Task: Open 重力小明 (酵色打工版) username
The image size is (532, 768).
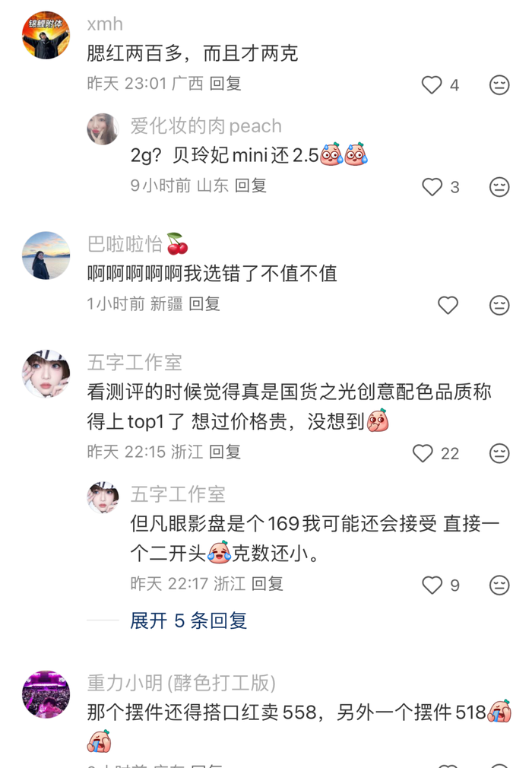Action: (182, 683)
